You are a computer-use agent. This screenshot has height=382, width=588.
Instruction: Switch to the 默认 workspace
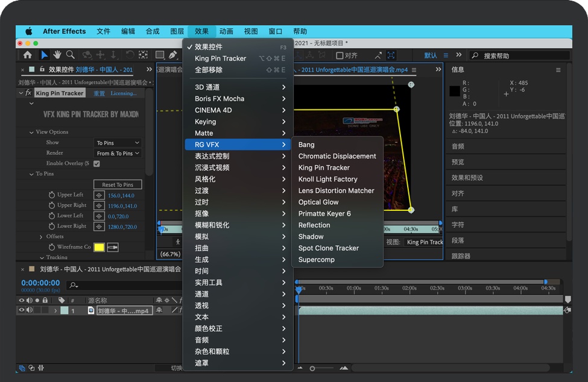[x=431, y=55]
